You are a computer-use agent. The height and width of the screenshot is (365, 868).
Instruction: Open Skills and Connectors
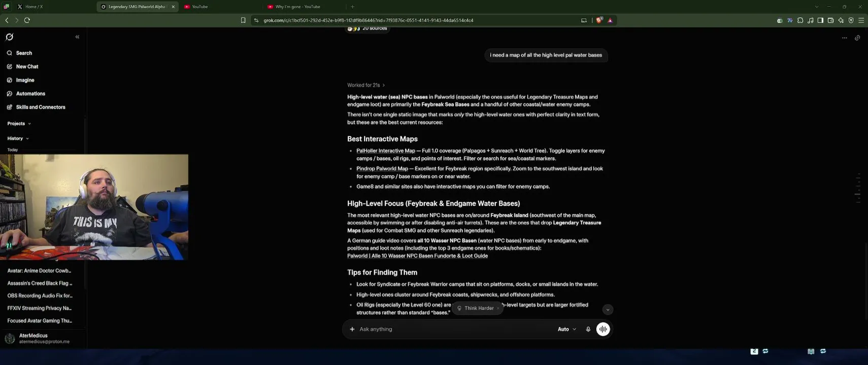pos(41,107)
